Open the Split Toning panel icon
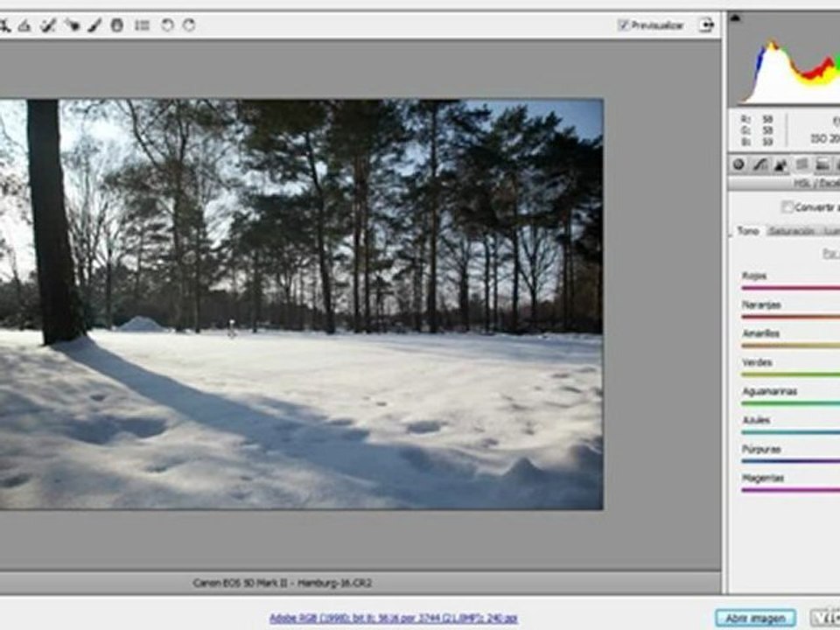 822,164
